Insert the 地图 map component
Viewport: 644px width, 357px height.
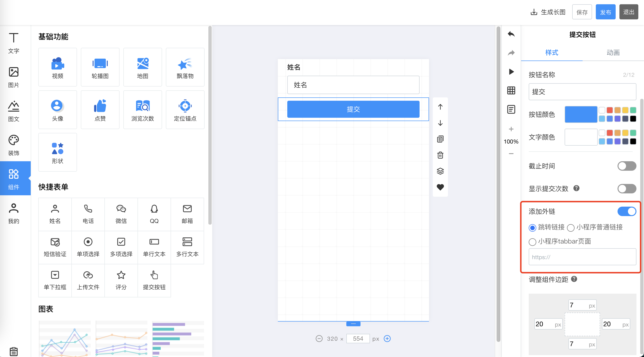pos(142,67)
